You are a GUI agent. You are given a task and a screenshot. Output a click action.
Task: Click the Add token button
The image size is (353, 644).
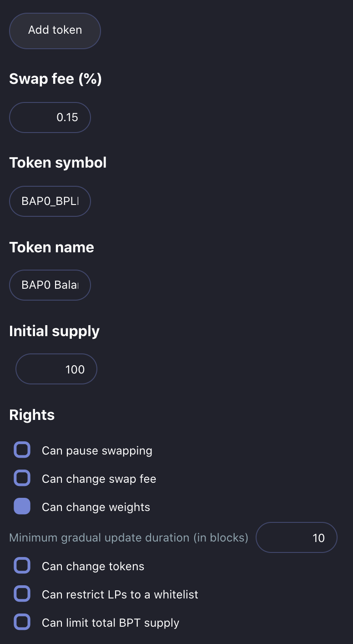55,31
